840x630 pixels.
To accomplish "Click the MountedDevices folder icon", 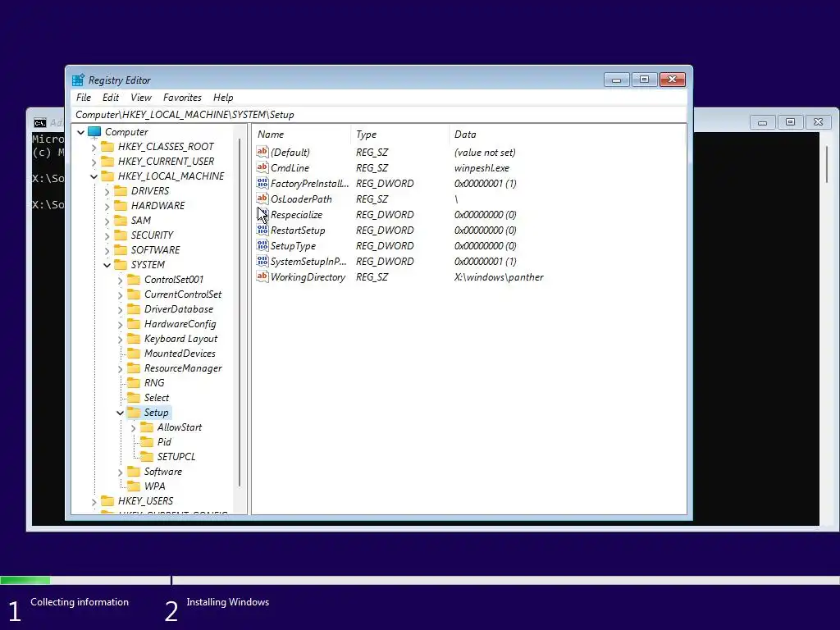I will [134, 354].
